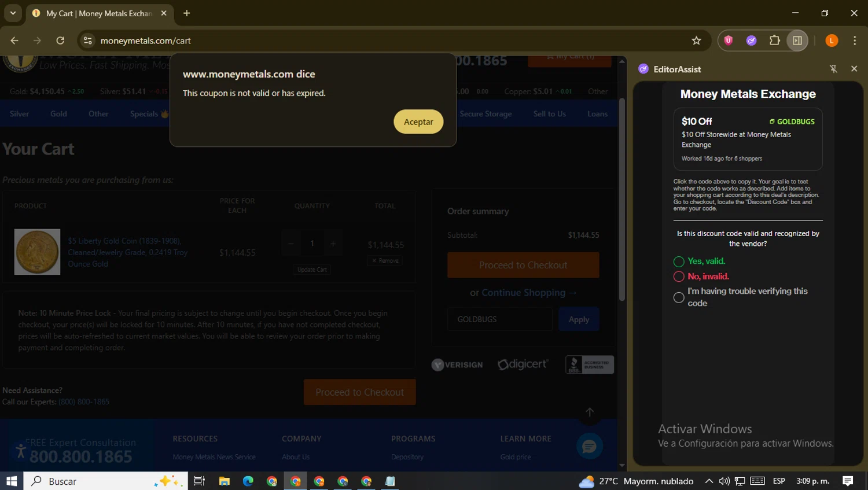Viewport: 868px width, 490px height.
Task: Remove the item from the cart
Action: click(x=385, y=261)
